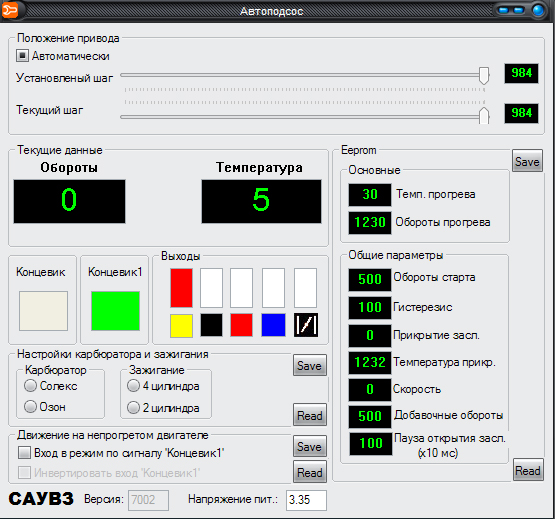
Task: Save carburetor and ignition settings
Action: point(309,365)
